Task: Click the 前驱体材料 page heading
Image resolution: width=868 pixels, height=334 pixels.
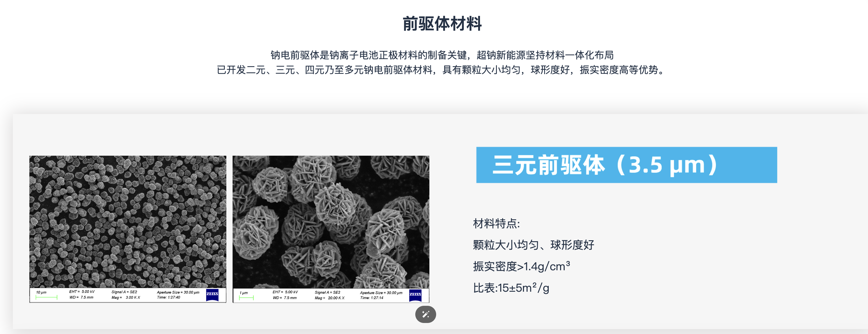Action: (x=442, y=24)
